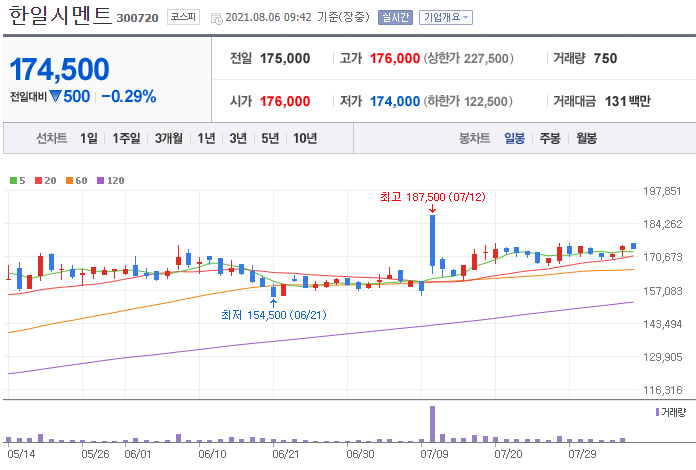Click the down triangle icon before 500
The width and height of the screenshot is (696, 470).
(55, 96)
